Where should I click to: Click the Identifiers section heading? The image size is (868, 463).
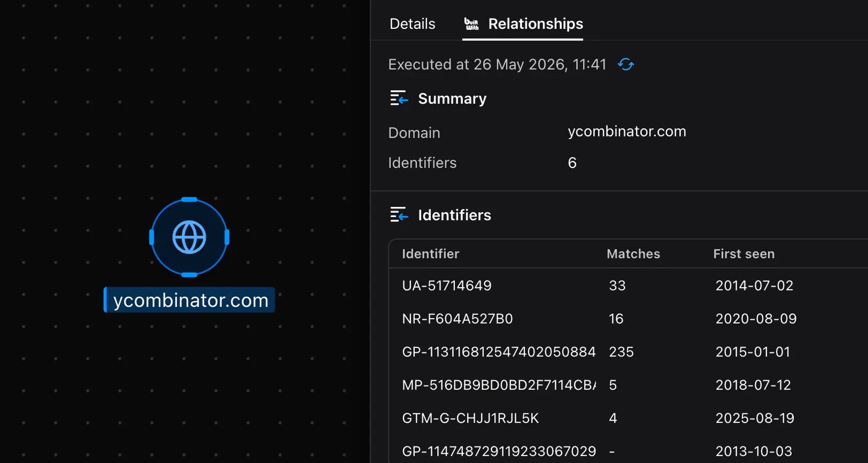point(454,215)
